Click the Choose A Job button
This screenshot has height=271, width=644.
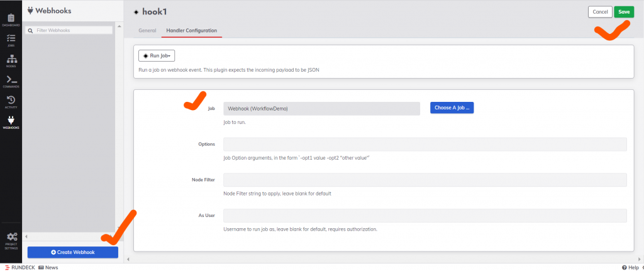tap(452, 108)
